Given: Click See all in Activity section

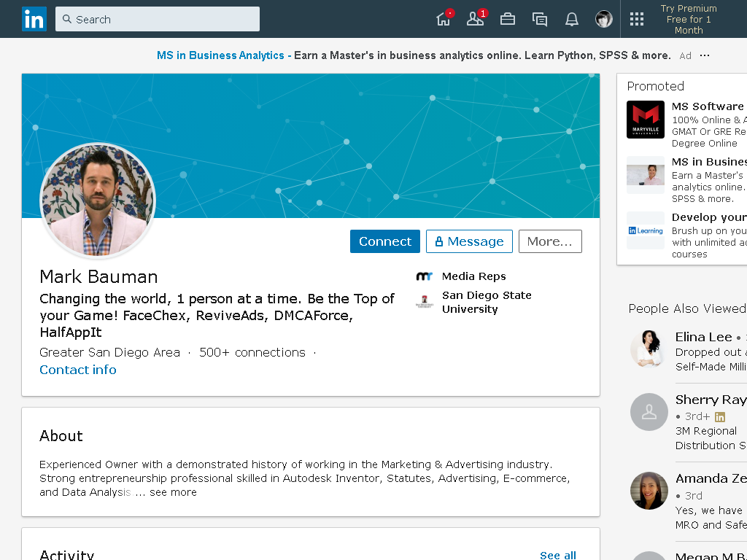Looking at the screenshot, I should [558, 555].
